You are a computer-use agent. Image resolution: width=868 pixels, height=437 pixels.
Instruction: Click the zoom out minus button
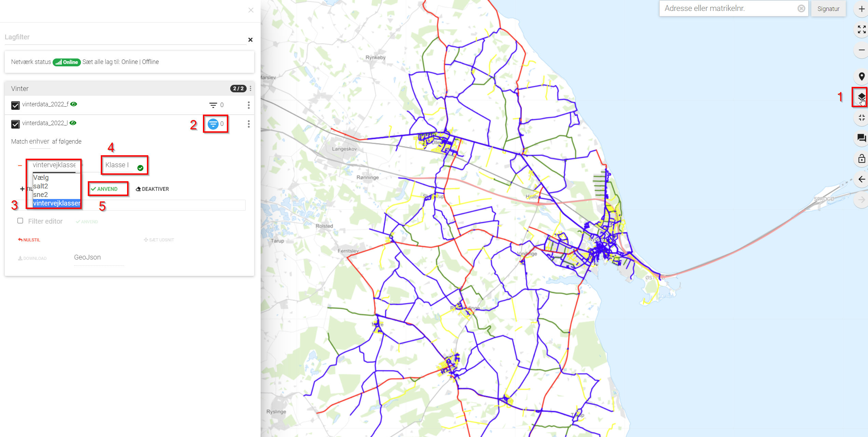tap(861, 50)
